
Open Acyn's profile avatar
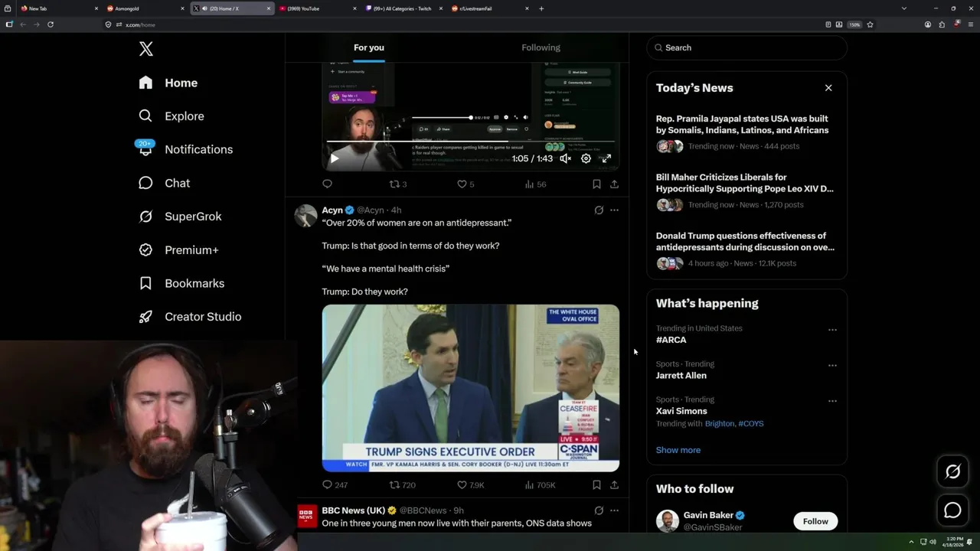click(306, 216)
